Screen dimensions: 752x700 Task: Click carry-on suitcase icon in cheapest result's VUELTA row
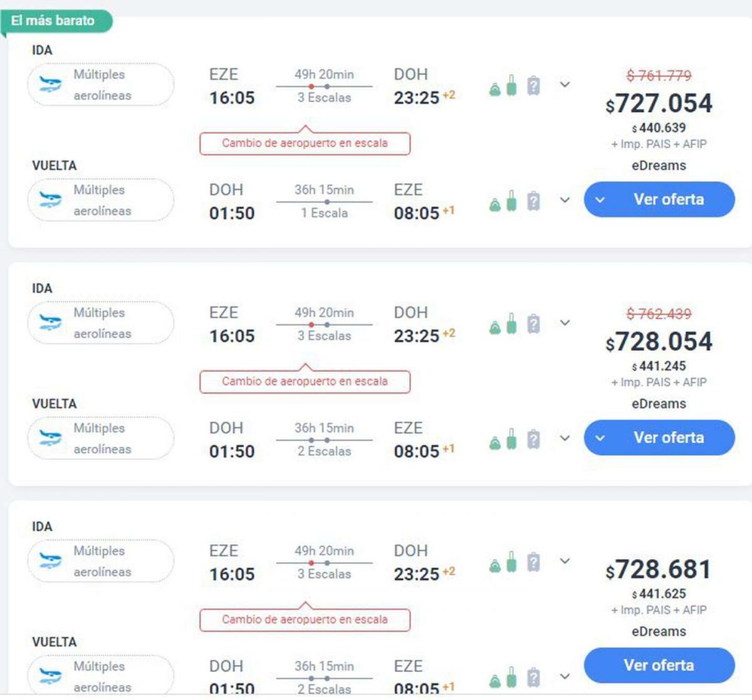coord(511,201)
